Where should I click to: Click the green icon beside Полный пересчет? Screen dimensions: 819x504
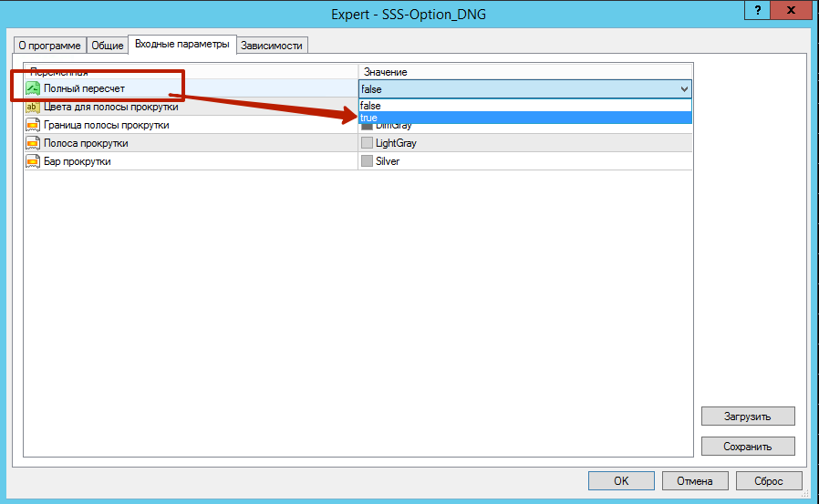click(33, 88)
